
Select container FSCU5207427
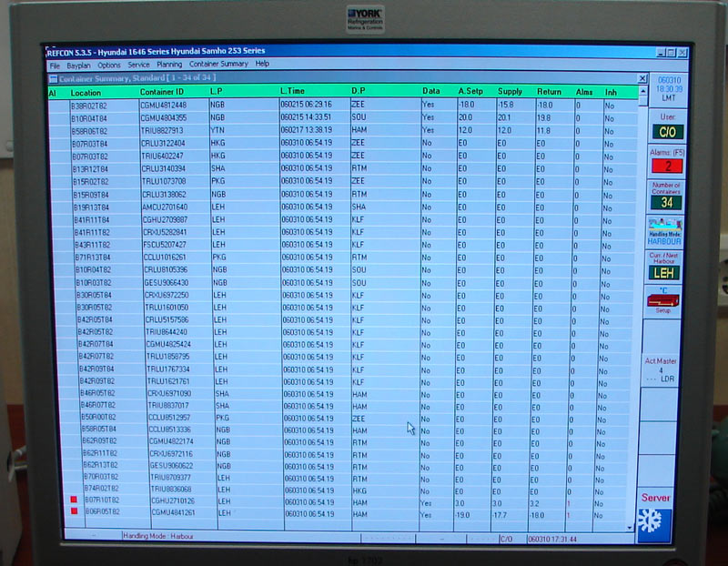165,245
